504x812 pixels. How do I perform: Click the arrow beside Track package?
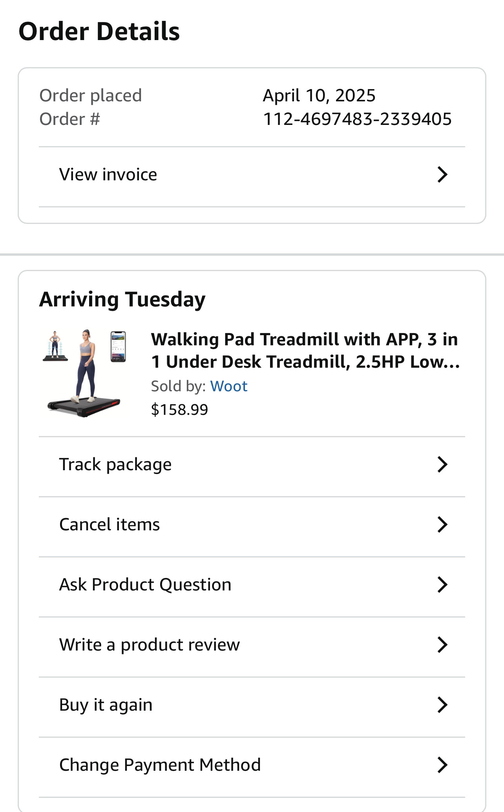[x=442, y=464]
